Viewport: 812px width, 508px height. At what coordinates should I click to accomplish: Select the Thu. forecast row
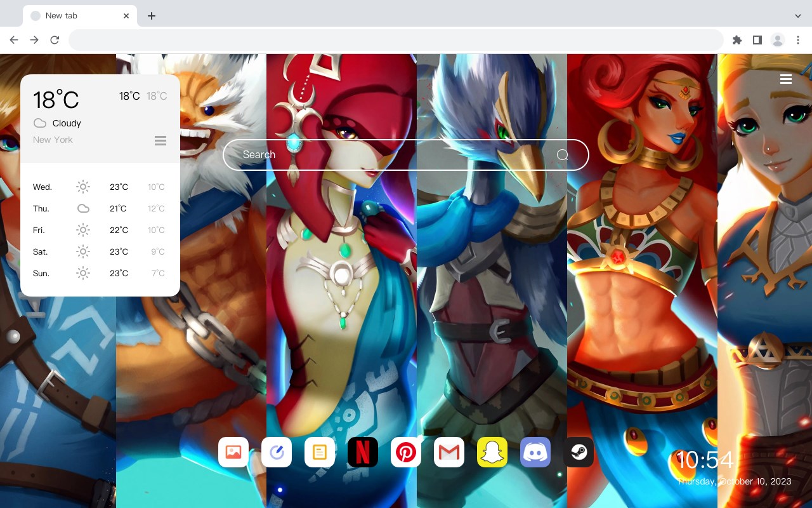(x=100, y=208)
